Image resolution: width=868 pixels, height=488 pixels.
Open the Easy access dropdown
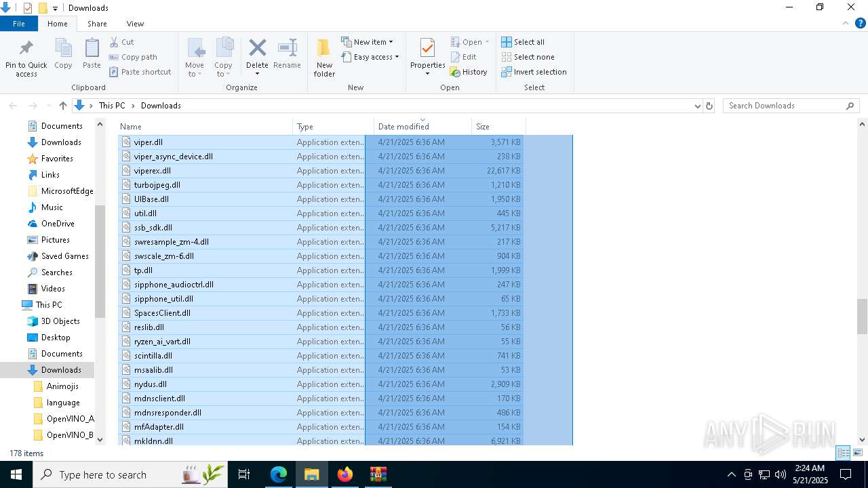(x=370, y=57)
